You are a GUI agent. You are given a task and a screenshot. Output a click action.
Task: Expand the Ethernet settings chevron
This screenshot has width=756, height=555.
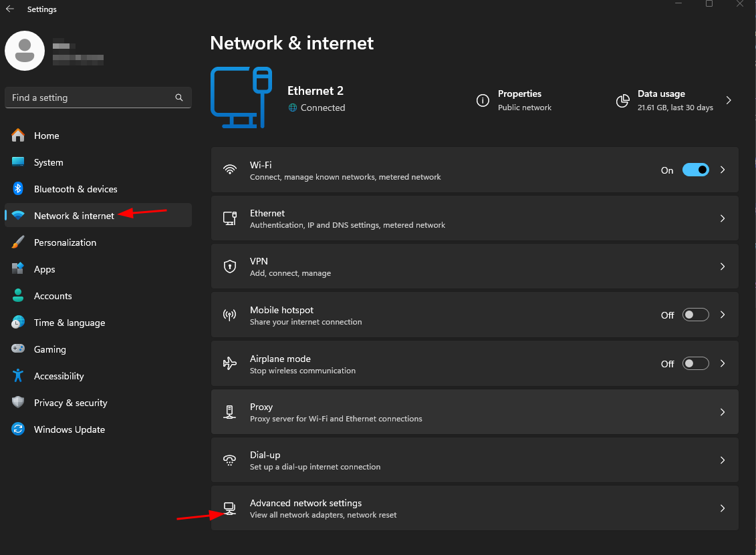point(722,218)
